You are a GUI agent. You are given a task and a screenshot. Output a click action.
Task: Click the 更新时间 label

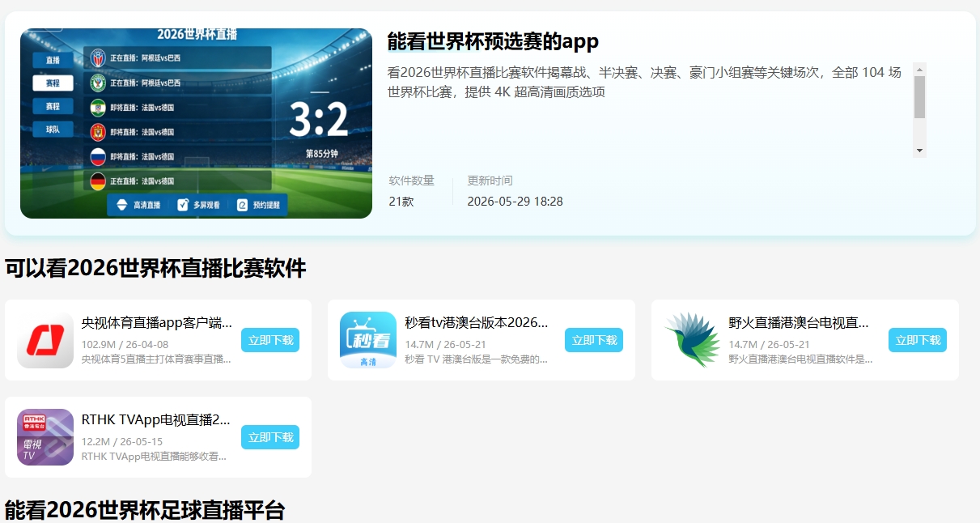tap(490, 181)
